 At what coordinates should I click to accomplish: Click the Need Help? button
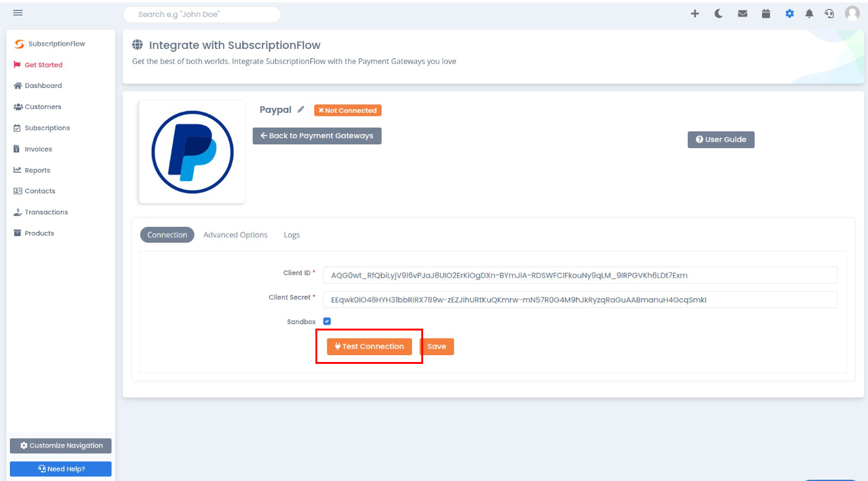[x=61, y=469]
